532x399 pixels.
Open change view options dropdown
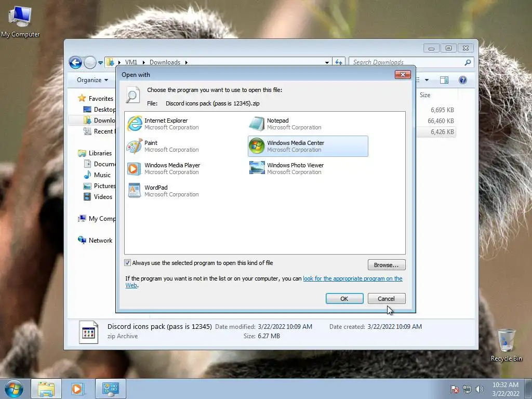tap(427, 80)
